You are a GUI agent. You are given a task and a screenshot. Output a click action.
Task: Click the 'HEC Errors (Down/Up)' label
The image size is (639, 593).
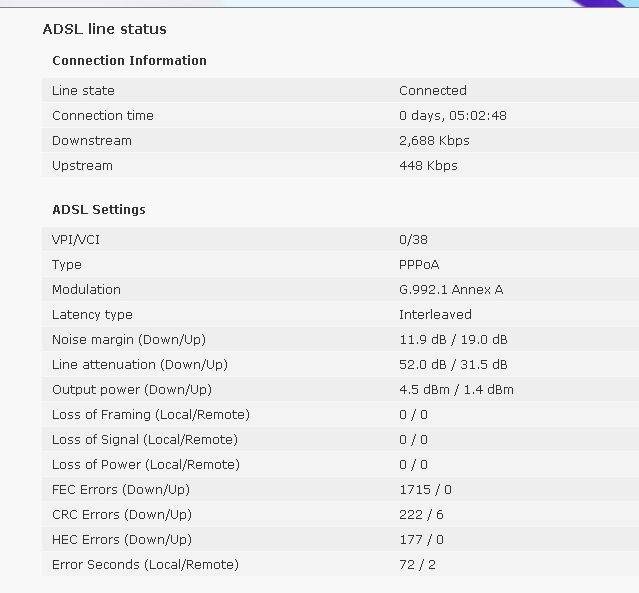tap(122, 540)
